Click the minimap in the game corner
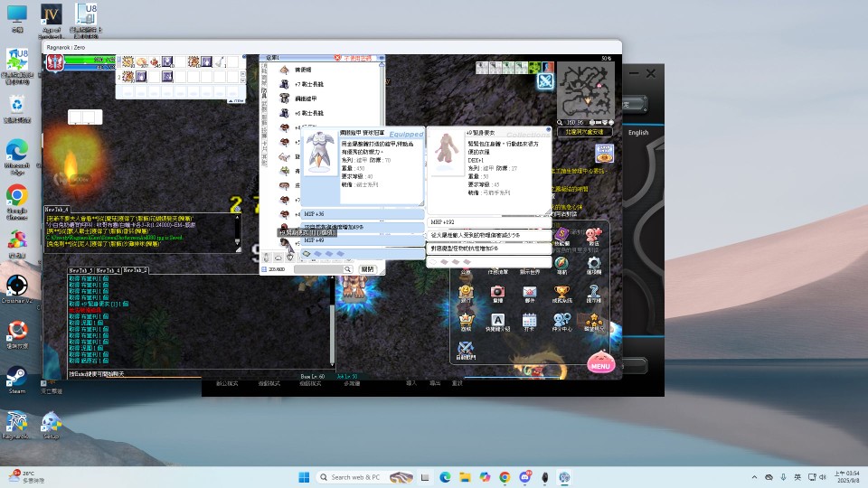 (x=586, y=90)
